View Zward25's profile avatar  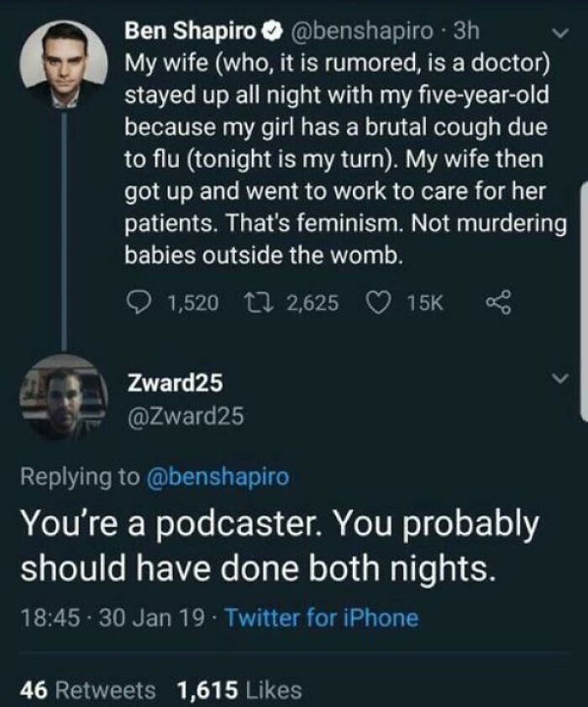coord(61,397)
